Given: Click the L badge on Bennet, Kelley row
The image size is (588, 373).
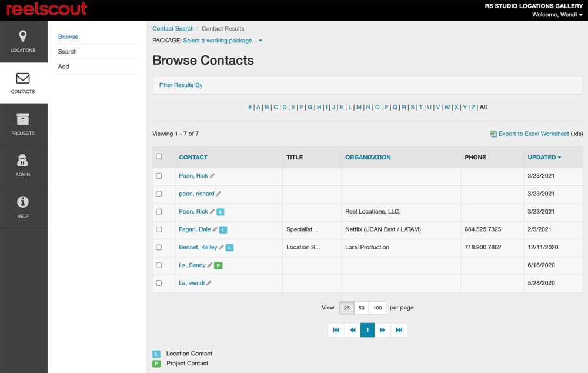Looking at the screenshot, I should (229, 248).
